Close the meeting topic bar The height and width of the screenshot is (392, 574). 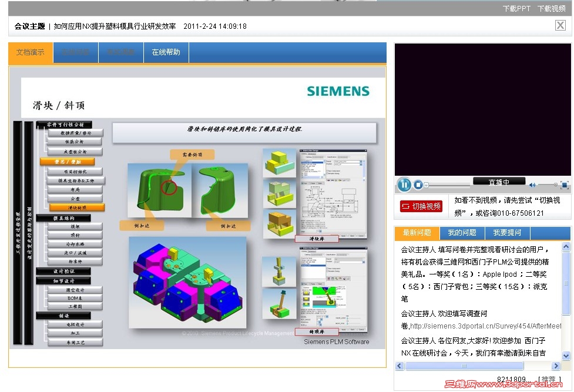point(560,25)
